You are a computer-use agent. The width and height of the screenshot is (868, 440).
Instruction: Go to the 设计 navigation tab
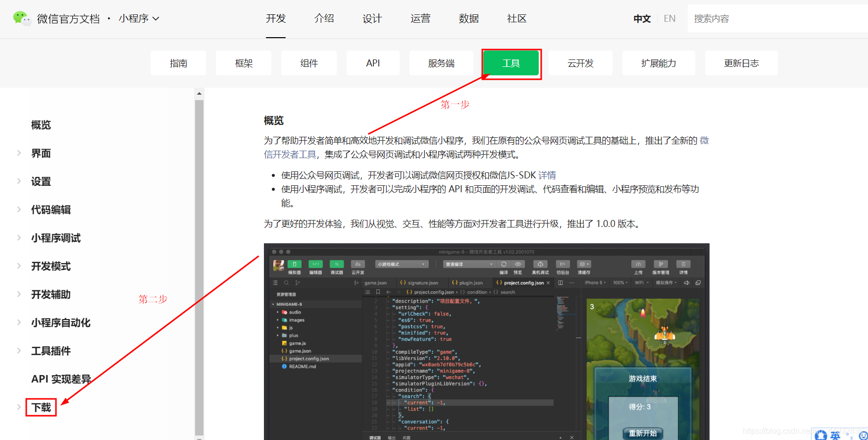[x=372, y=18]
